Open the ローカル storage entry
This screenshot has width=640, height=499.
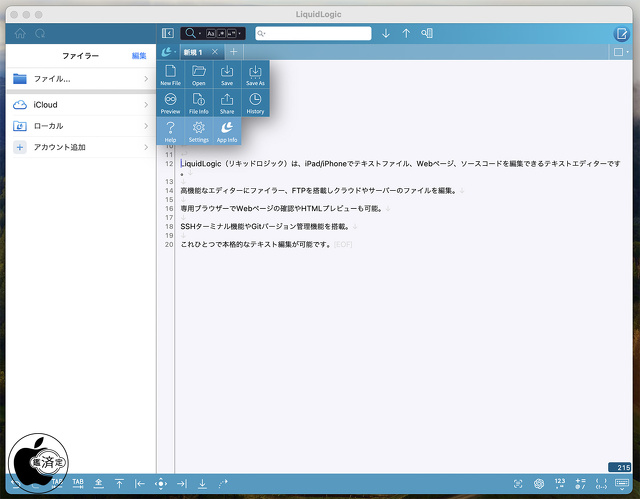coord(81,126)
